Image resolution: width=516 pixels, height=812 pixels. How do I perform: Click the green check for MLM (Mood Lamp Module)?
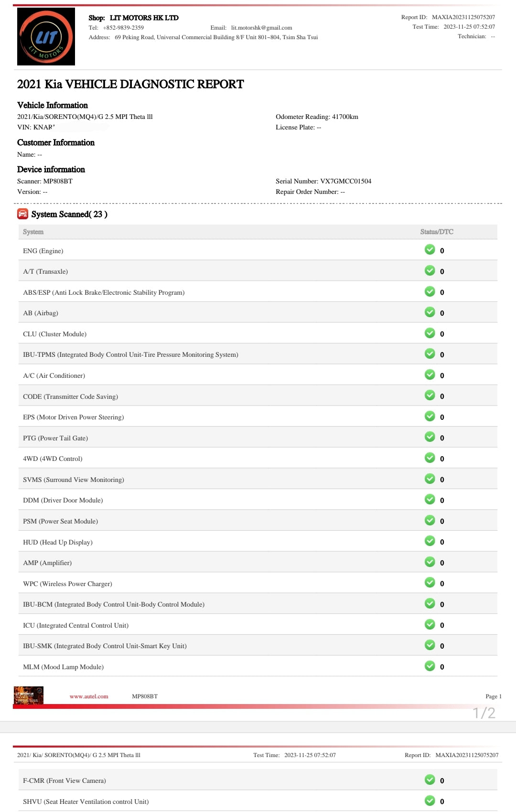[x=430, y=666]
